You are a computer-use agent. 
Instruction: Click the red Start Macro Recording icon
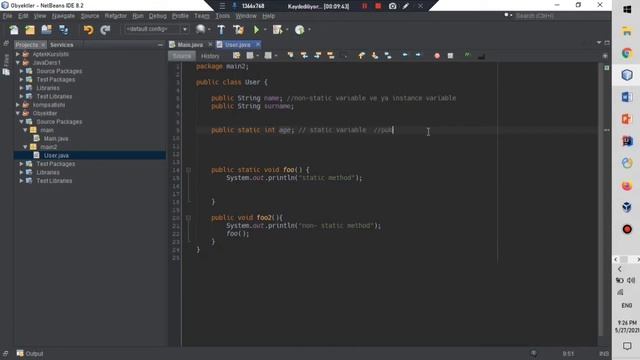(437, 56)
